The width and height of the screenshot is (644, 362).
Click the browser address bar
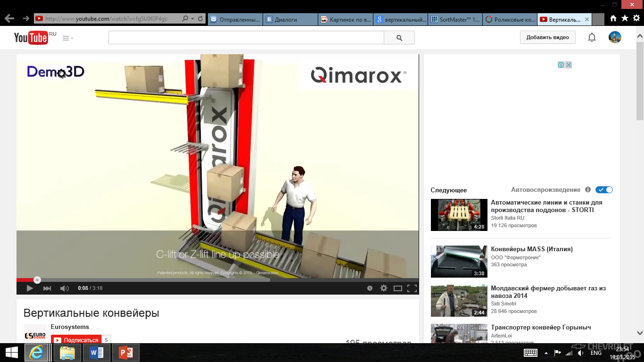coord(107,19)
